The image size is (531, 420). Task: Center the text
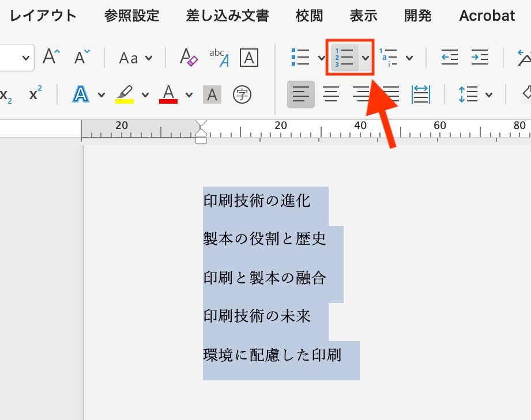point(331,94)
